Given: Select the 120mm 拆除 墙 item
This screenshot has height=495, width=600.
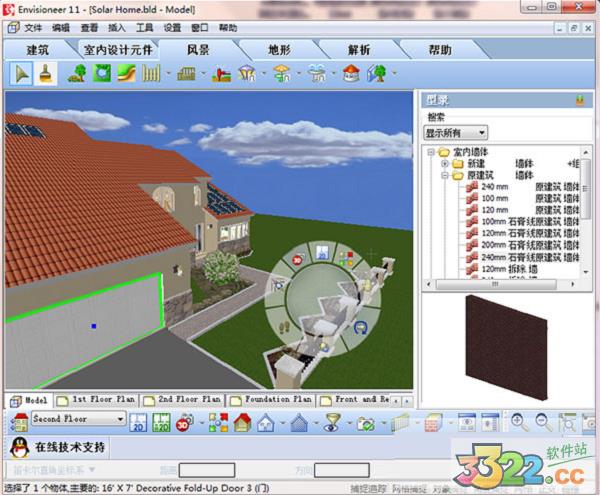Looking at the screenshot, I should tap(501, 269).
